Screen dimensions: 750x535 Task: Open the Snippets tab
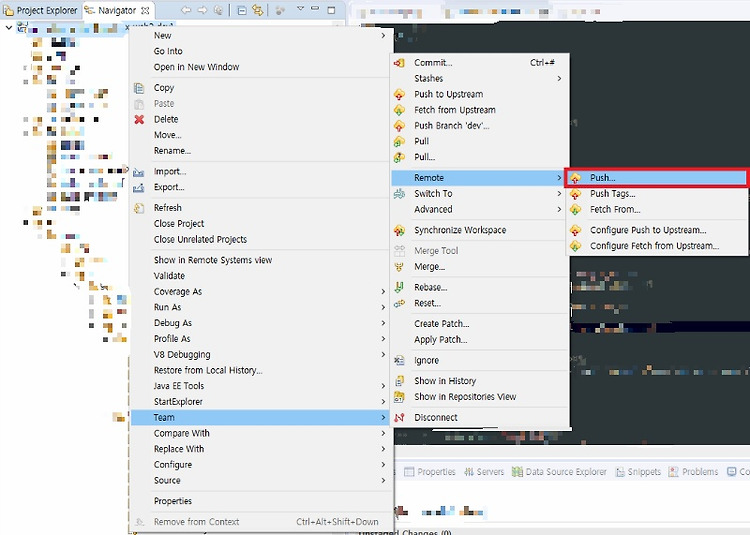pos(638,472)
